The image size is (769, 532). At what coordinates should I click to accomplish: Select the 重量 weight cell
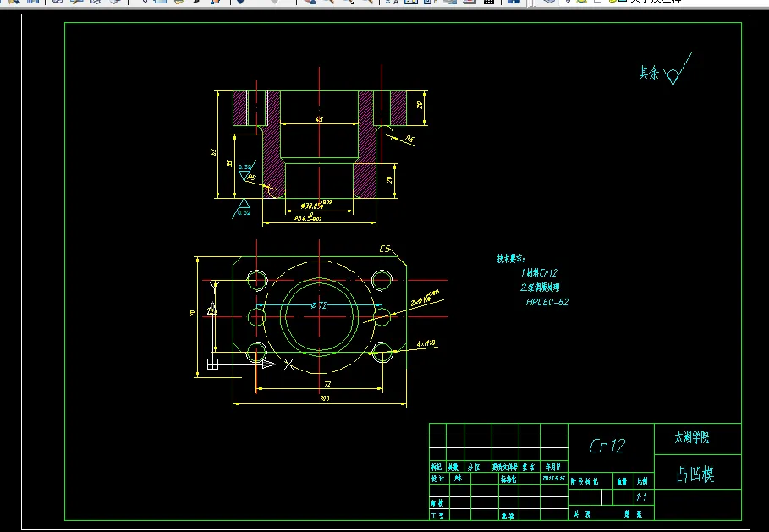(x=622, y=482)
